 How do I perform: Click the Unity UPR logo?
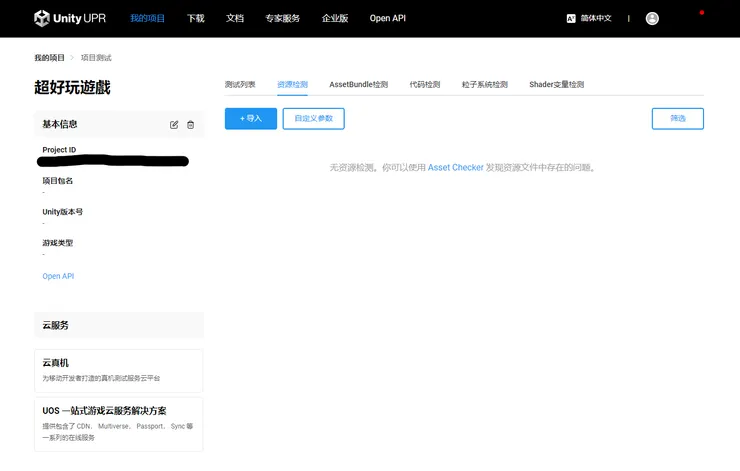click(x=70, y=18)
